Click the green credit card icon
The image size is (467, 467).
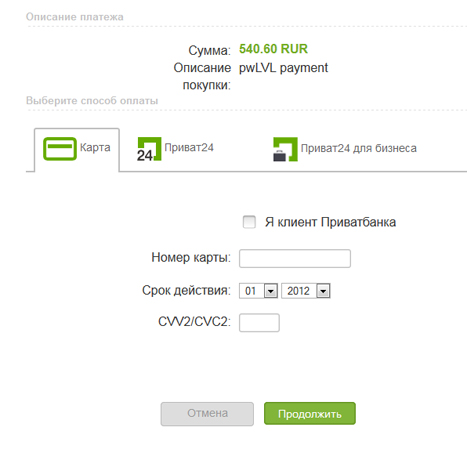click(x=60, y=149)
